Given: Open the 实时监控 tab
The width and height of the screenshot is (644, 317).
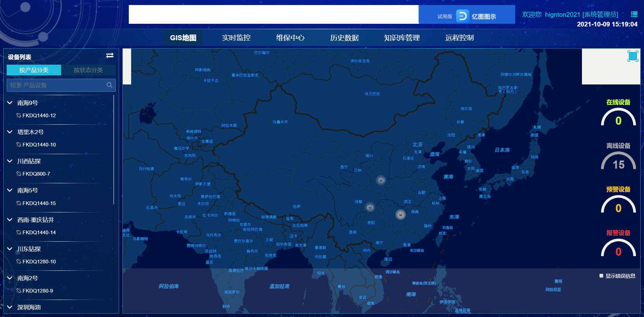Looking at the screenshot, I should [x=236, y=38].
